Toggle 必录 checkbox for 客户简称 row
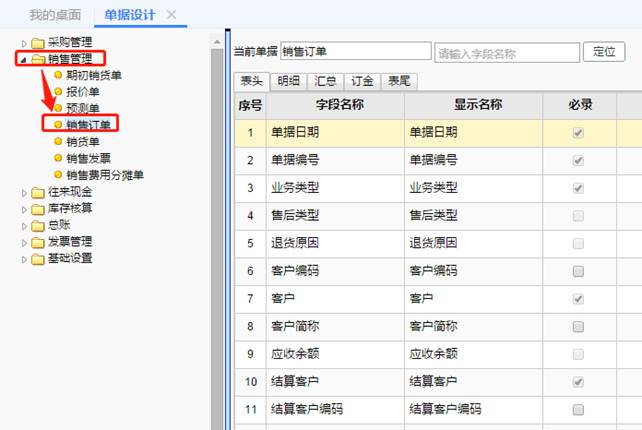 click(578, 327)
